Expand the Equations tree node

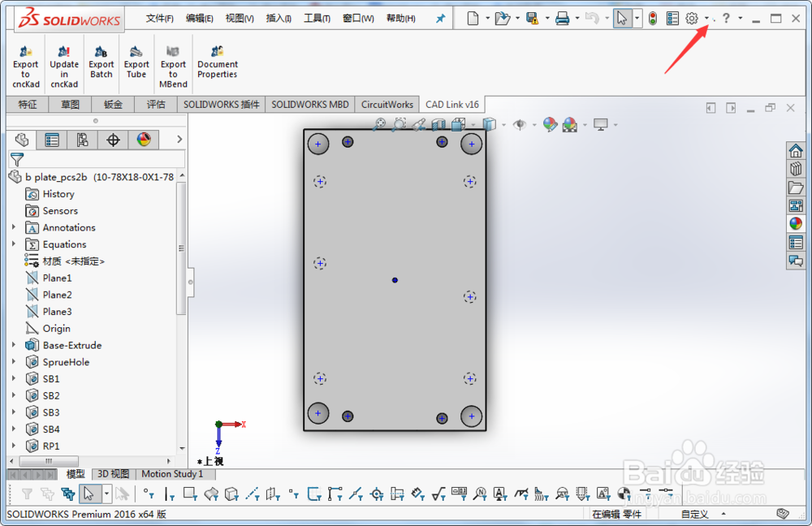pos(14,244)
